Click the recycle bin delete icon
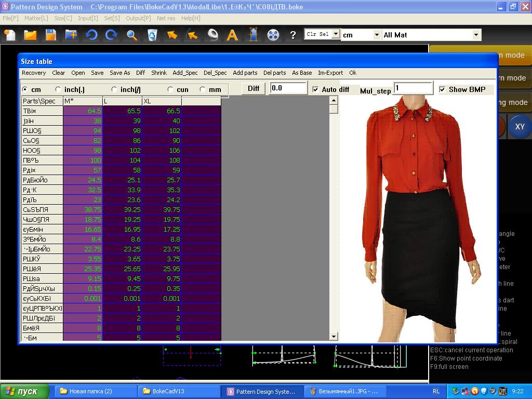The height and width of the screenshot is (399, 532). point(152,35)
